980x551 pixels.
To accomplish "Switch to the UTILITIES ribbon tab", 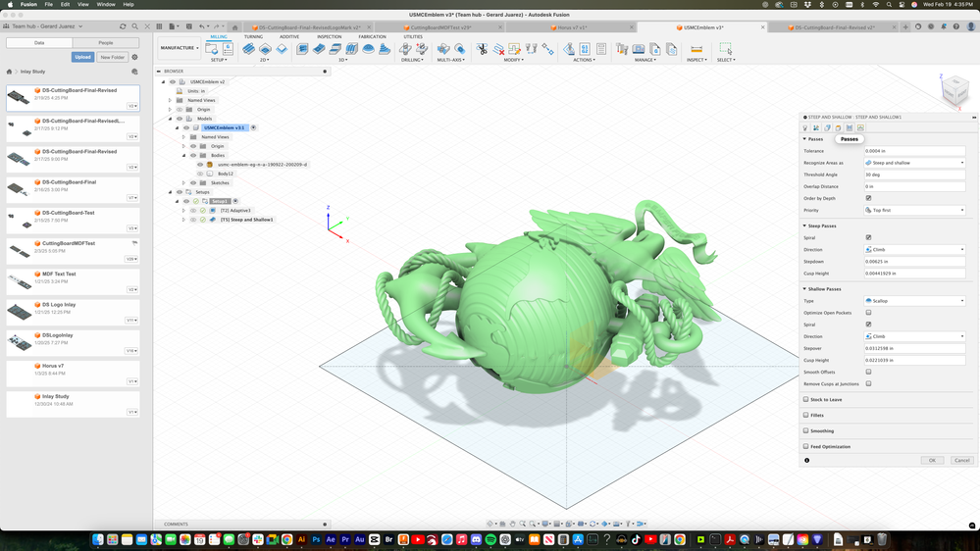I will pyautogui.click(x=413, y=37).
